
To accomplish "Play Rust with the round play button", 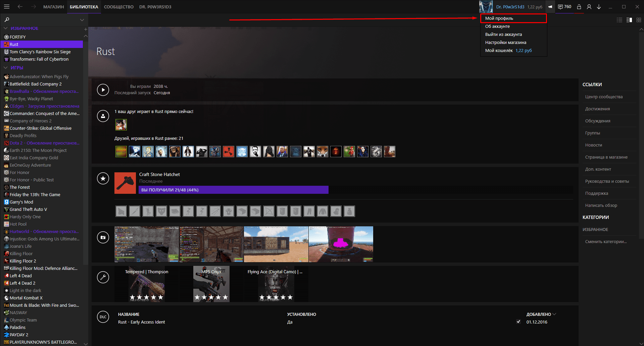I will [103, 90].
